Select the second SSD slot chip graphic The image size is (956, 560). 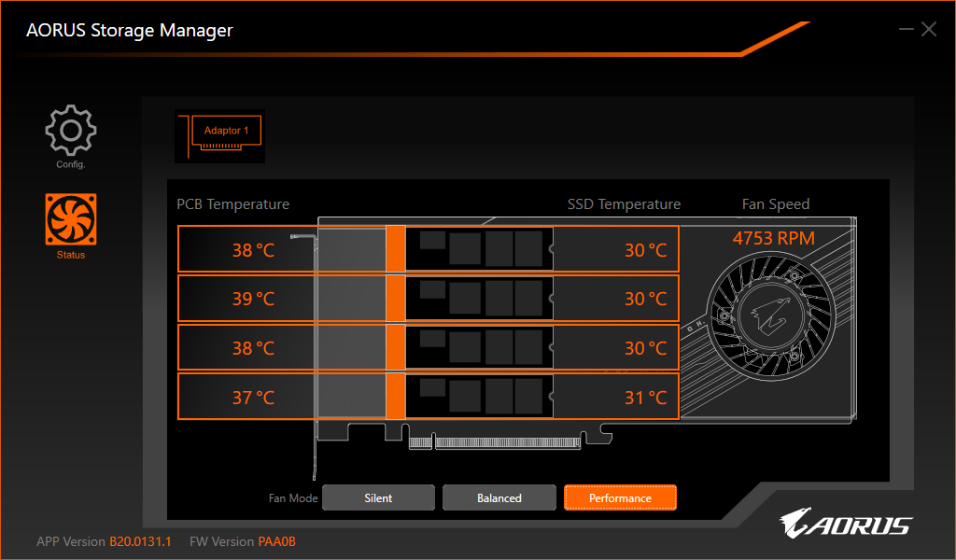(479, 299)
